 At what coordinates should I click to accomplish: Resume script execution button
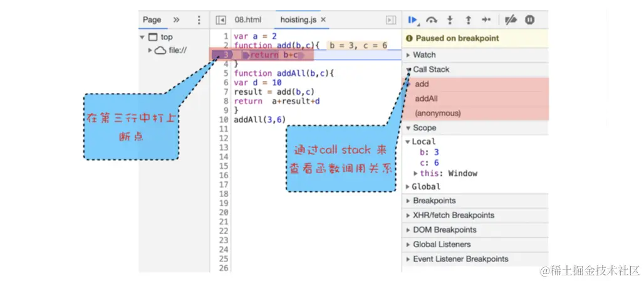413,19
